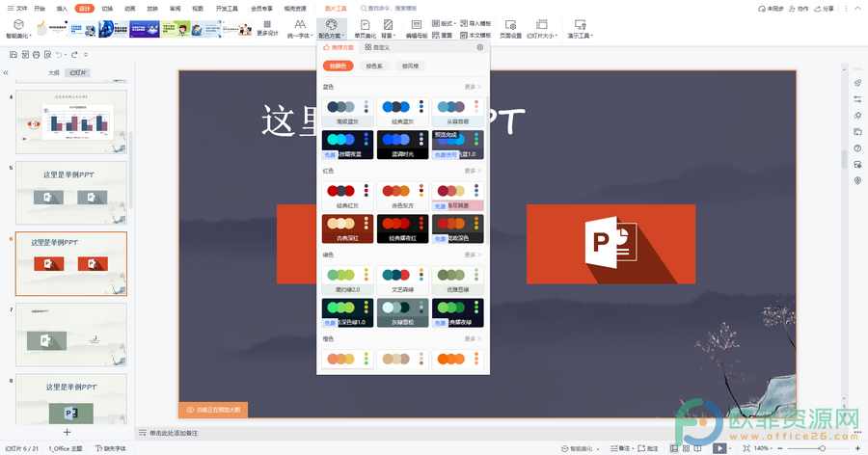
Task: Apply the 优雅豆绿 color scheme
Action: click(x=458, y=281)
